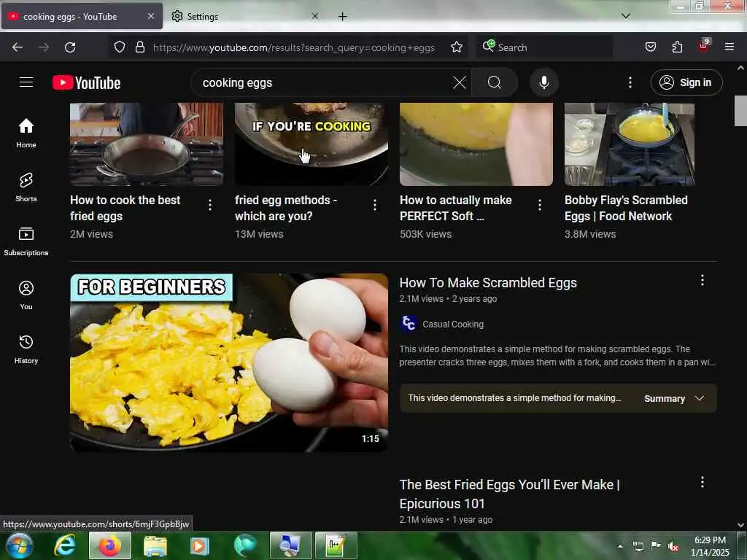The width and height of the screenshot is (747, 560).
Task: Switch to the Settings tab
Action: pyautogui.click(x=245, y=17)
